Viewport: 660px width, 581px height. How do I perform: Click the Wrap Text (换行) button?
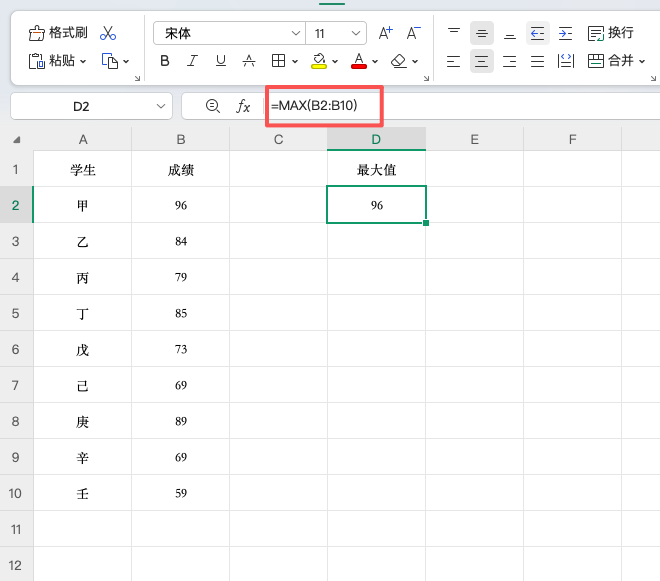610,33
